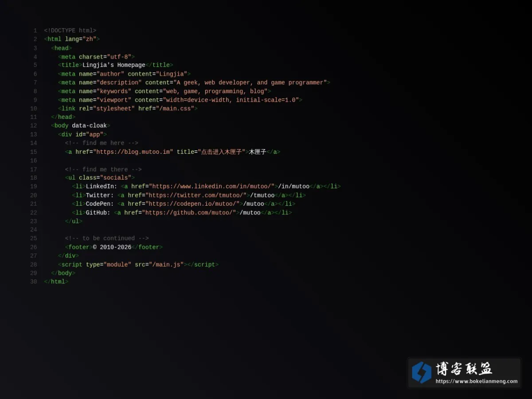
Task: Click the "Lingjia's Homepage" title text
Action: (x=114, y=65)
